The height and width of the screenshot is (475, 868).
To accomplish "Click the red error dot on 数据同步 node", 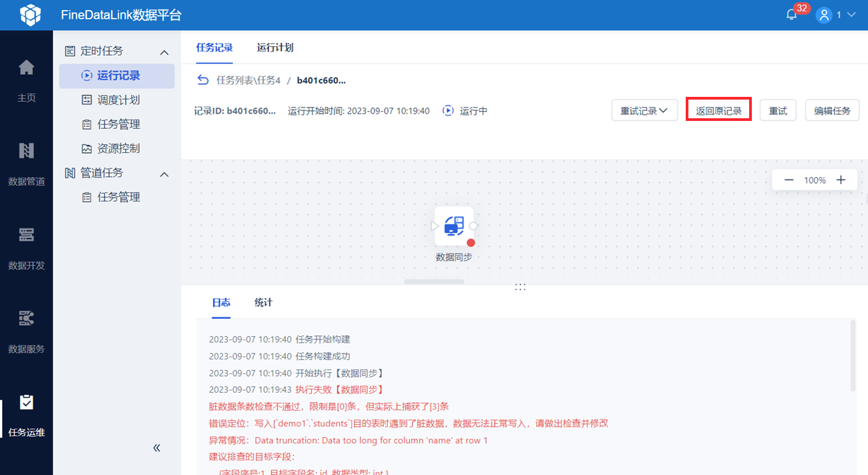I will (471, 243).
